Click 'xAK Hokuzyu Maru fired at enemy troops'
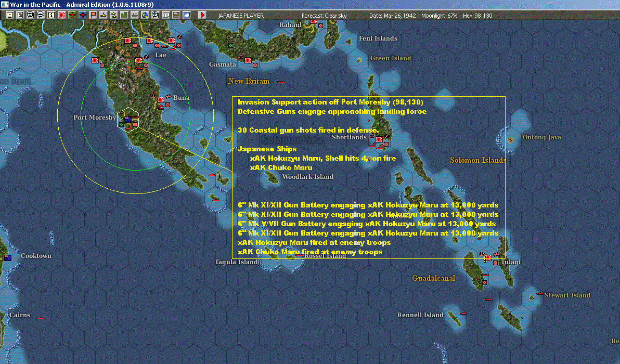Image resolution: width=620 pixels, height=364 pixels. click(x=314, y=242)
